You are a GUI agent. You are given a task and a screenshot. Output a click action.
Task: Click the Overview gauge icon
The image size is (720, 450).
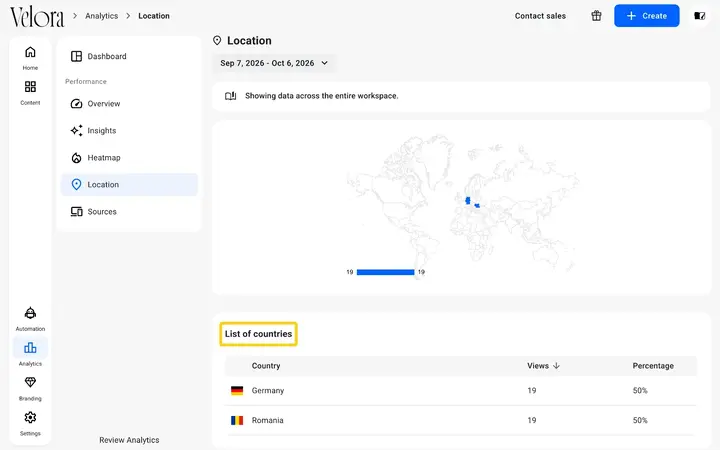[x=76, y=103]
